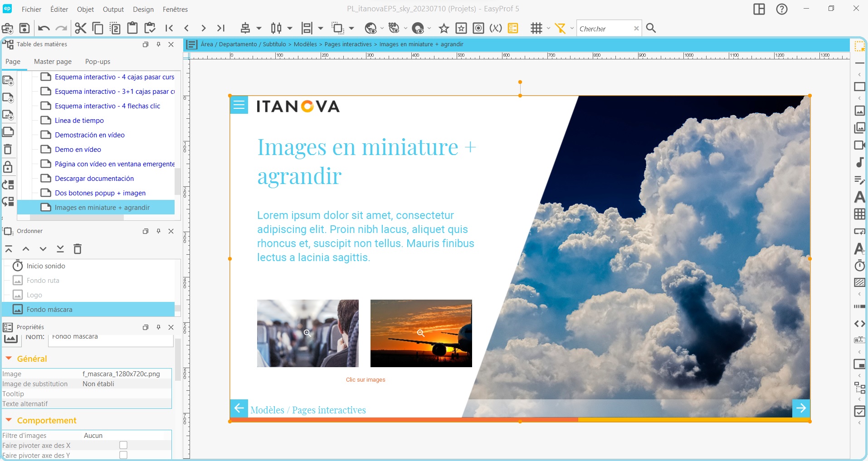This screenshot has height=461, width=868.
Task: Click the variables (X) toolbar icon
Action: pyautogui.click(x=496, y=28)
